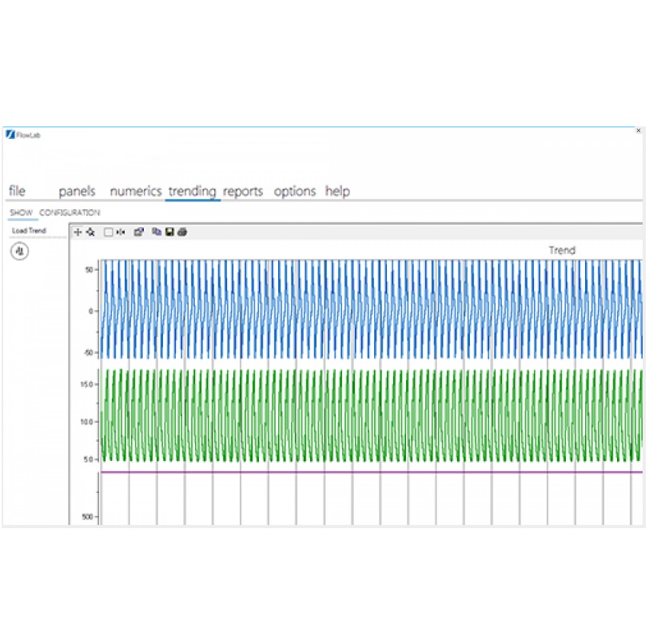
Task: Select the SHOW sub-tab
Action: click(21, 213)
